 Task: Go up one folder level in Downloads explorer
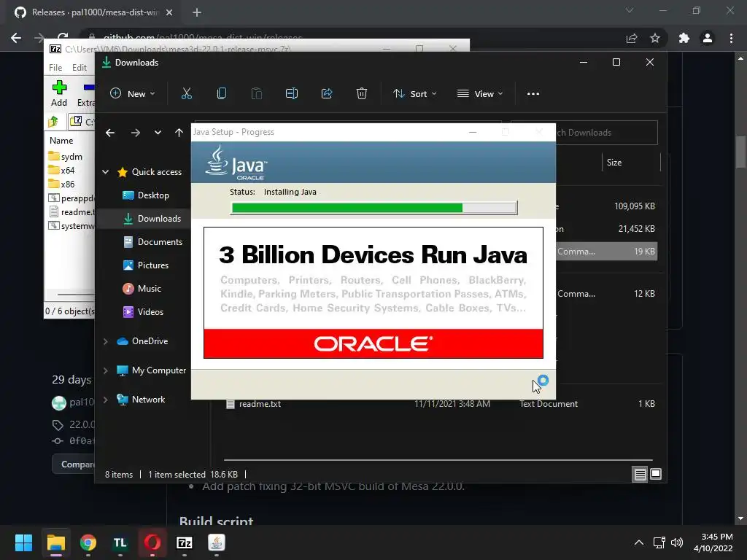pyautogui.click(x=179, y=133)
